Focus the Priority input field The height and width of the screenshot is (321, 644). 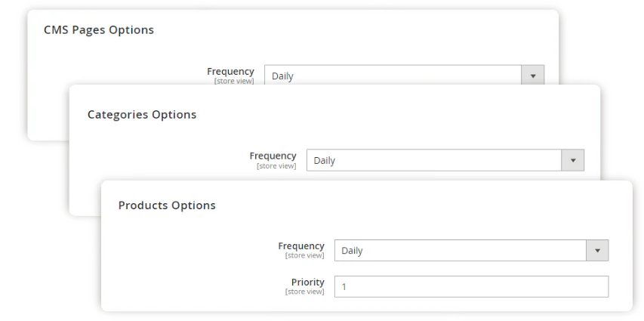(x=471, y=287)
